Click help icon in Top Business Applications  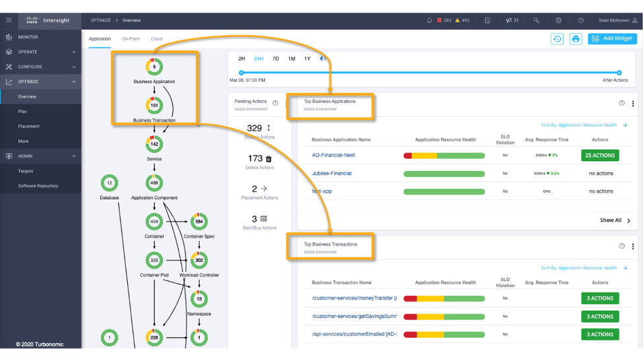pyautogui.click(x=622, y=103)
